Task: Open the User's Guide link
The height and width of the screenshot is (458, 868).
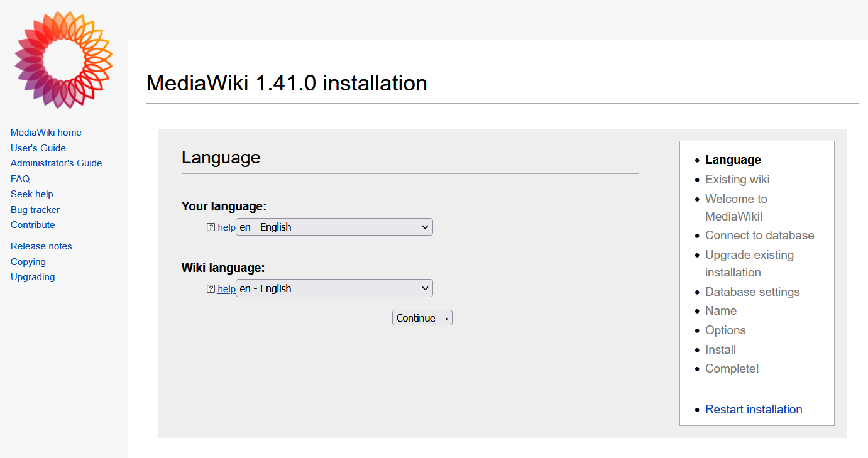Action: 38,148
